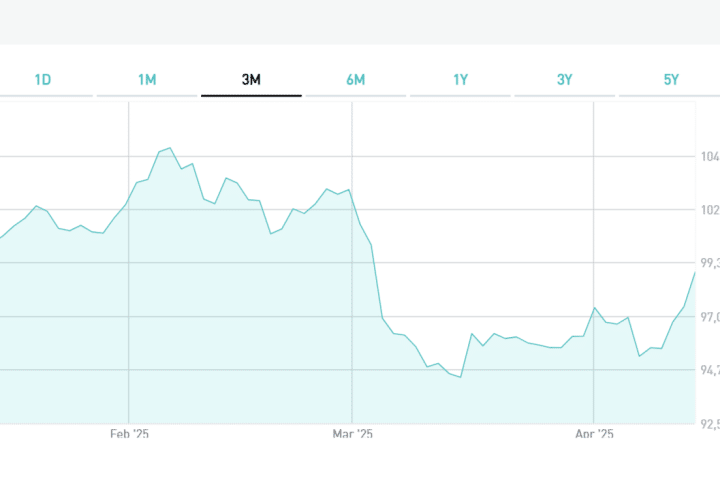720x480 pixels.
Task: Click the active 3M range tab
Action: pyautogui.click(x=251, y=80)
